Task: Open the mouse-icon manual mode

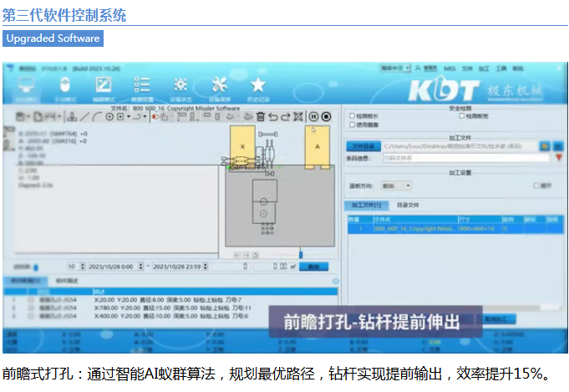Action: (x=65, y=89)
